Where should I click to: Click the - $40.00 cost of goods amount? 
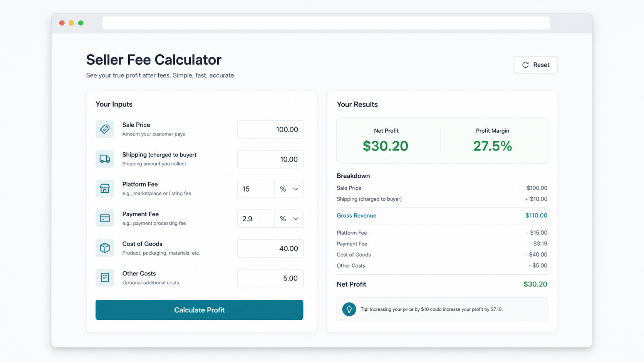pyautogui.click(x=536, y=255)
